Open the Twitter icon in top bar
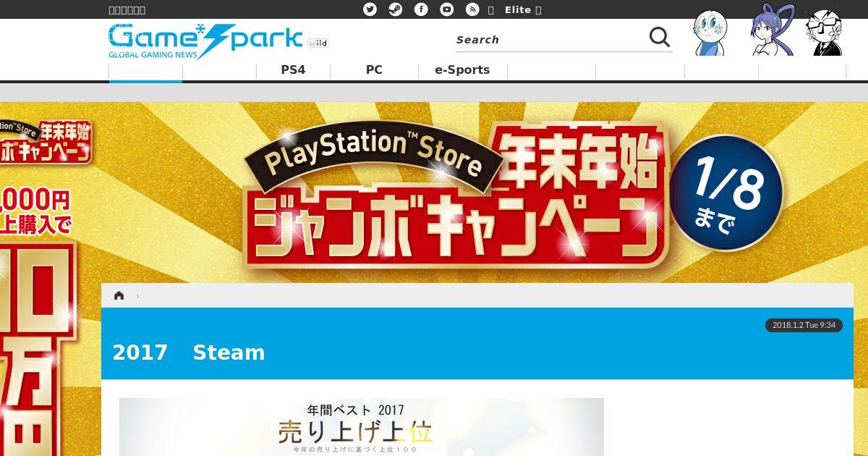 point(370,9)
